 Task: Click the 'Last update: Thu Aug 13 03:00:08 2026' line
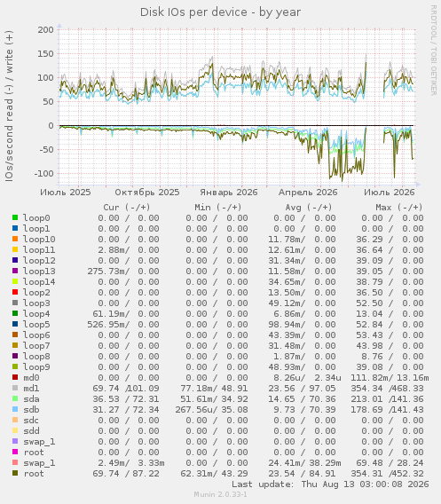click(x=330, y=484)
